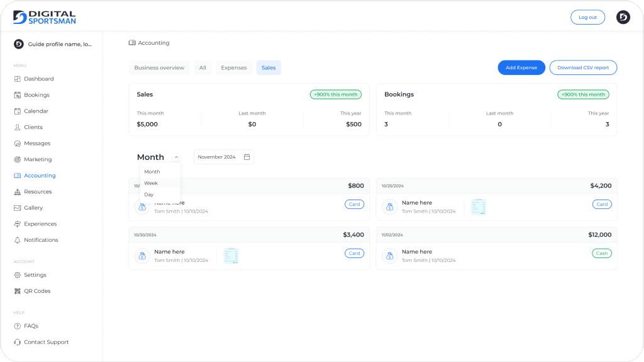
Task: Click the Resources icon in sidebar
Action: coord(17,191)
